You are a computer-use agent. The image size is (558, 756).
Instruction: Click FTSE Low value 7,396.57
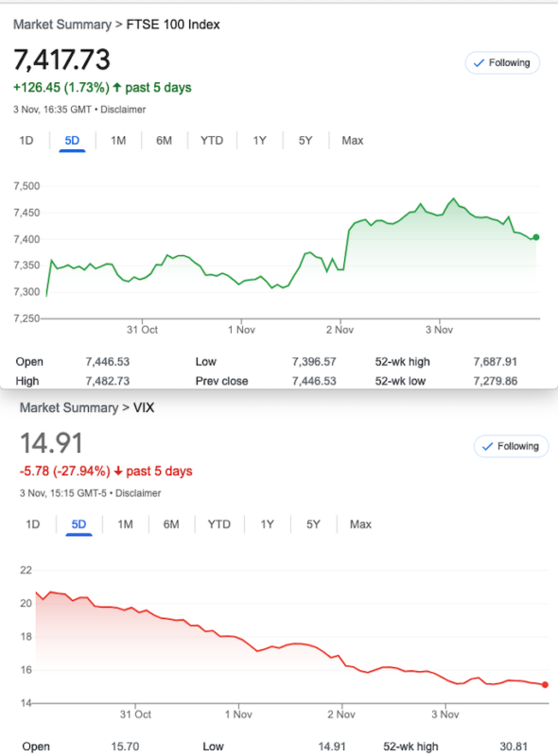tap(314, 362)
